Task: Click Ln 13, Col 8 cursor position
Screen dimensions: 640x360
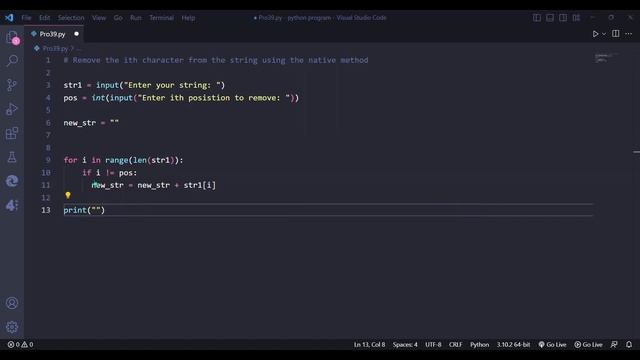Action: (x=369, y=344)
